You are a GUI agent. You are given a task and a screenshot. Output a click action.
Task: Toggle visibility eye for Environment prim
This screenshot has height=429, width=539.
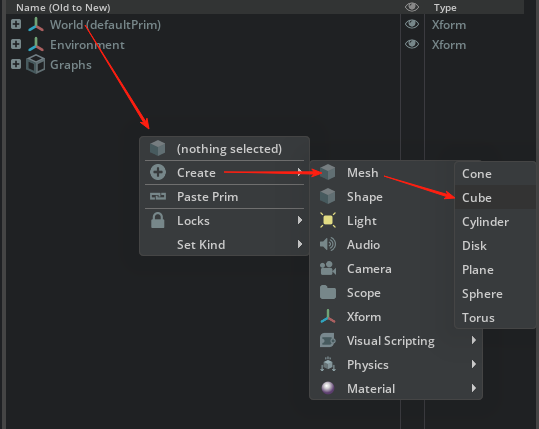(412, 44)
